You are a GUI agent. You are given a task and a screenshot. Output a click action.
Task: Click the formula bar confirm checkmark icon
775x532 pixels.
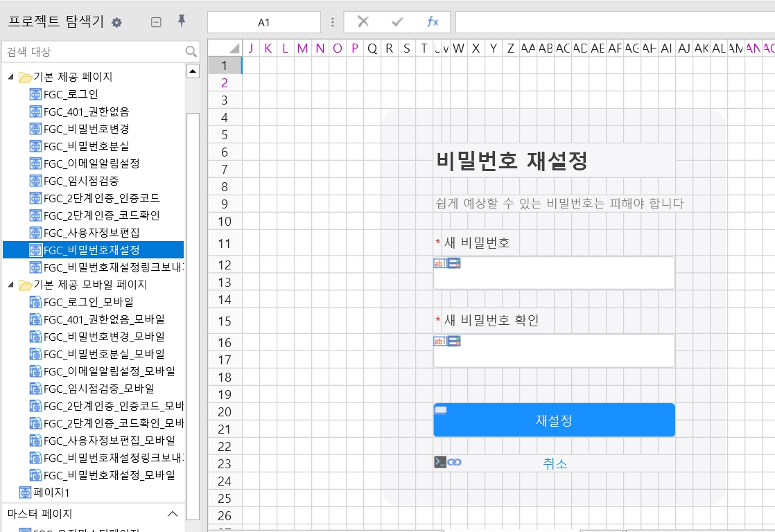pyautogui.click(x=397, y=22)
